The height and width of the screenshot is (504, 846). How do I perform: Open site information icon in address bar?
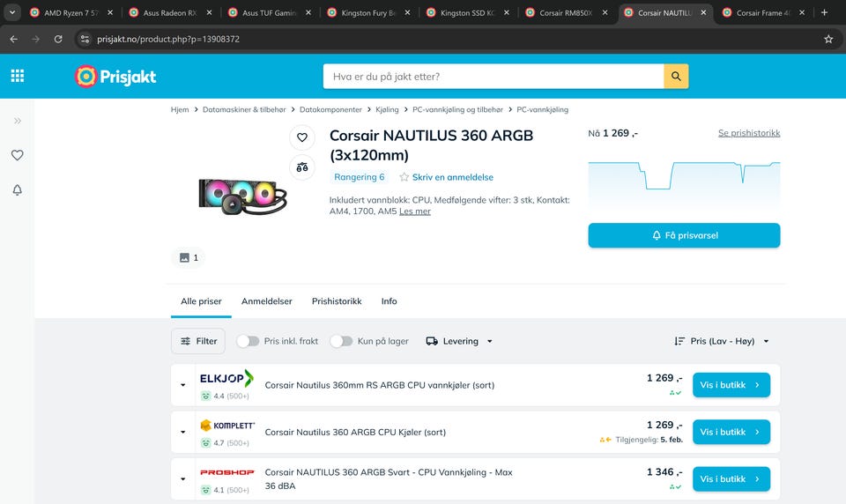tap(85, 39)
